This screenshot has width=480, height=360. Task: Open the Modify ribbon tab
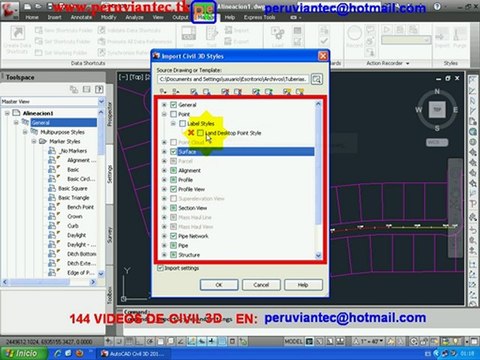click(x=109, y=17)
